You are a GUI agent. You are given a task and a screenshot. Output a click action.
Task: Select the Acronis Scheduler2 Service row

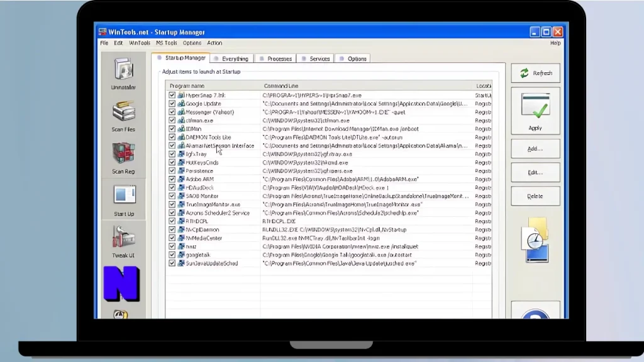pyautogui.click(x=328, y=213)
